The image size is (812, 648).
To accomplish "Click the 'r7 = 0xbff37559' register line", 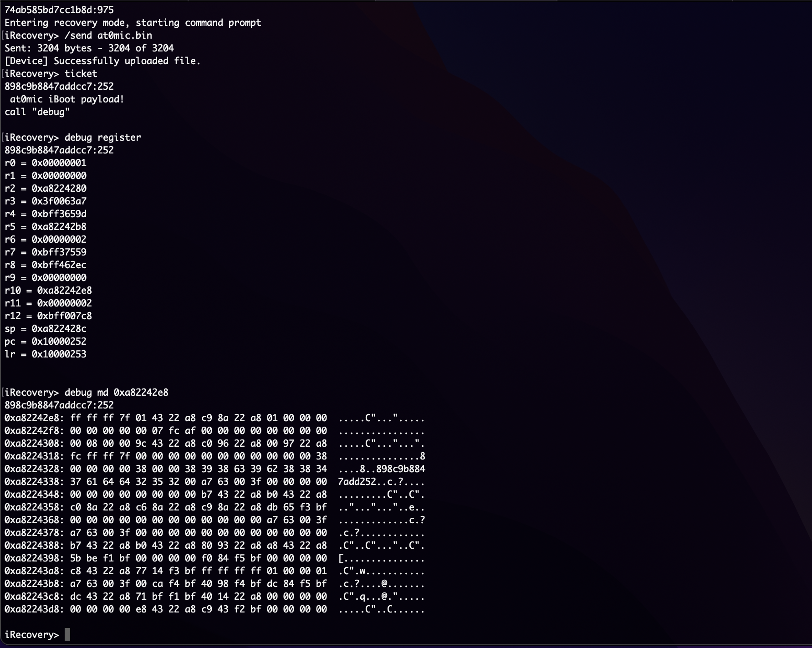I will point(46,252).
